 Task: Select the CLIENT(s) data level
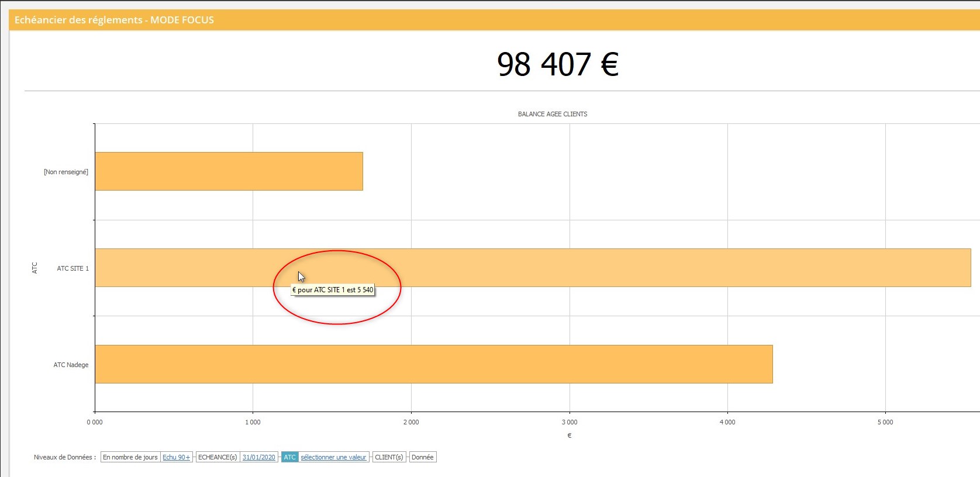[x=389, y=457]
